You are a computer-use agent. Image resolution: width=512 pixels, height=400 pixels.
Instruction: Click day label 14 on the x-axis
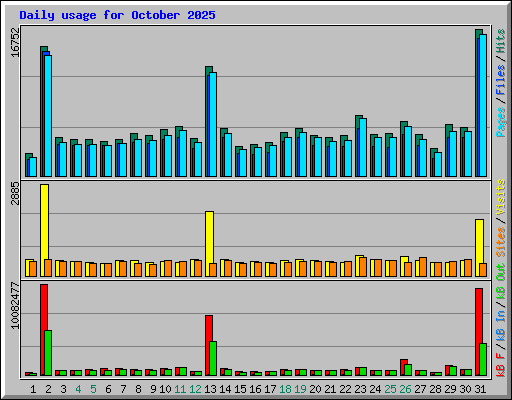point(225,389)
